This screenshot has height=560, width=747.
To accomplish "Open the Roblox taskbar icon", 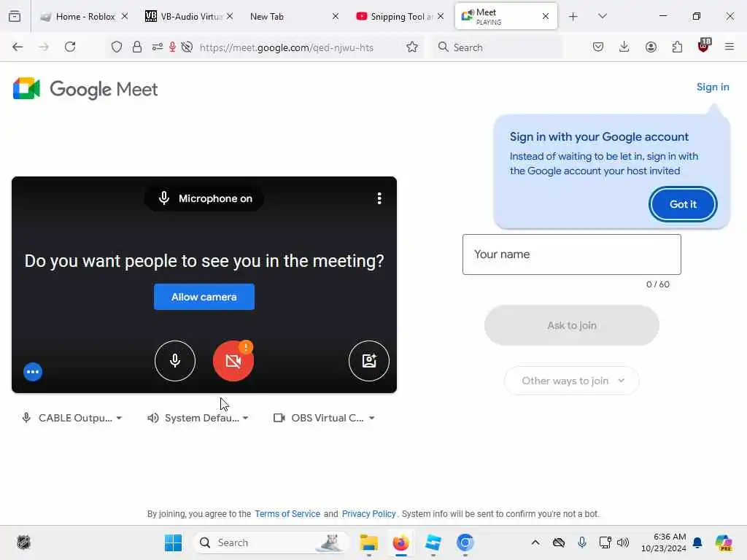I will 433,542.
